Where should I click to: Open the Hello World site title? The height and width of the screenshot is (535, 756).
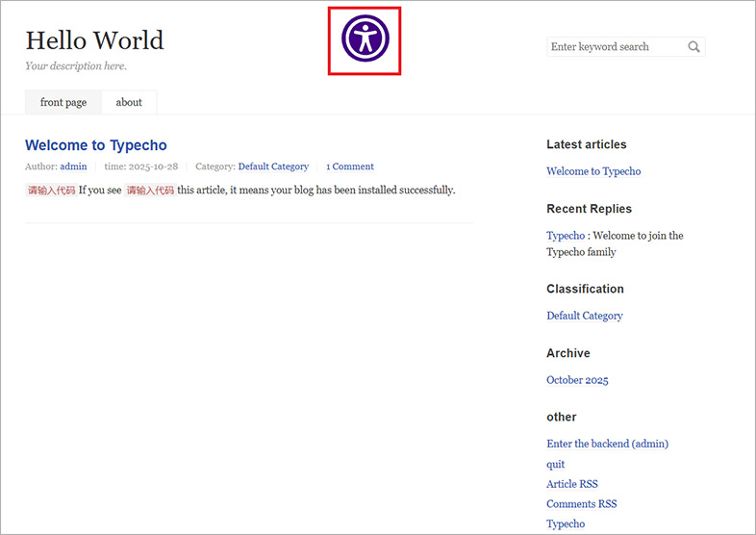coord(94,40)
